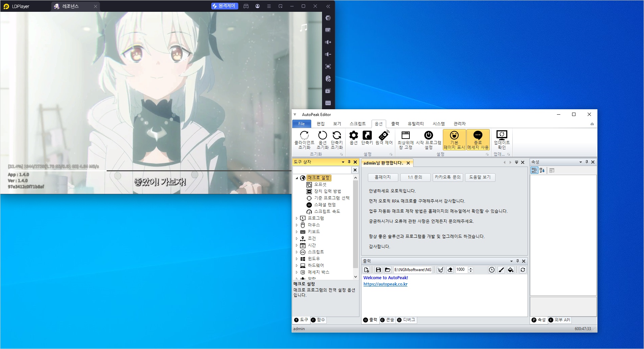Image resolution: width=644 pixels, height=349 pixels.
Task: Click the 1:1 문의 button
Action: [x=415, y=177]
